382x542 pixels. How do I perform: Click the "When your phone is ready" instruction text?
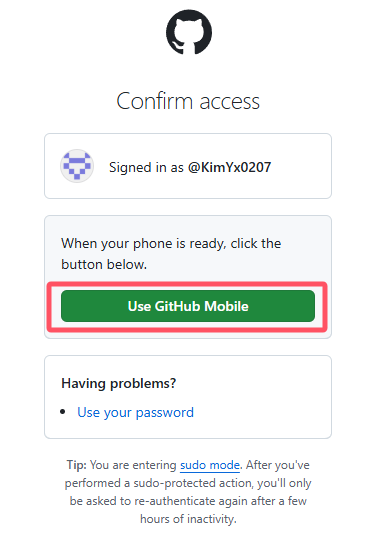coord(171,244)
